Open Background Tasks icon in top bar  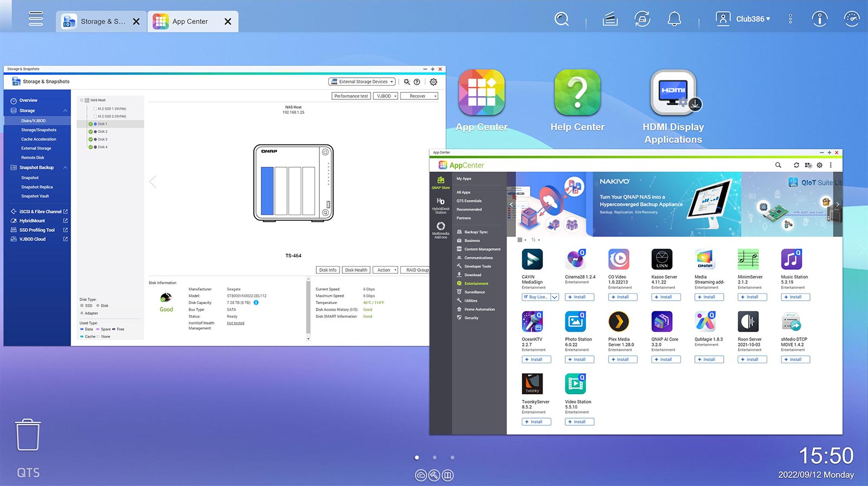610,20
